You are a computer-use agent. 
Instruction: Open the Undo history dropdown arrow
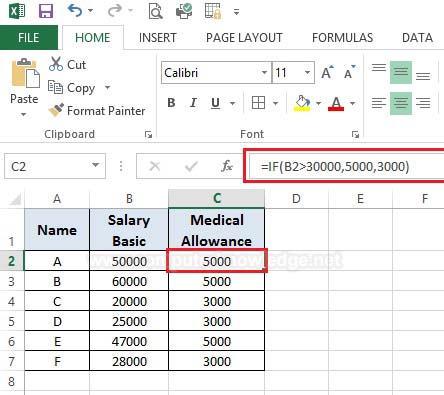(x=90, y=11)
